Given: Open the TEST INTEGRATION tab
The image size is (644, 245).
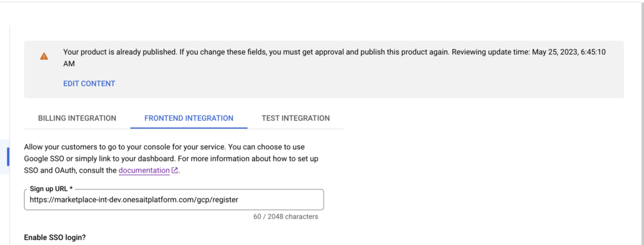Looking at the screenshot, I should click(296, 118).
